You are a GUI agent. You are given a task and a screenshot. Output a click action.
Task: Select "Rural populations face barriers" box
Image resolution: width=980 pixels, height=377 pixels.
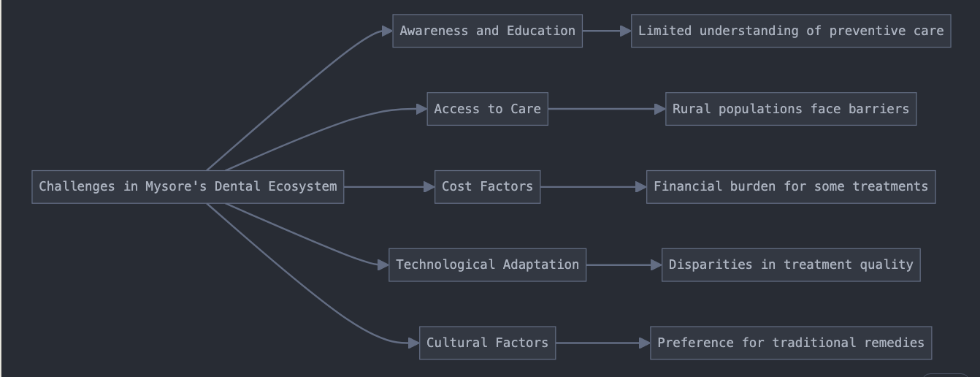pyautogui.click(x=791, y=109)
